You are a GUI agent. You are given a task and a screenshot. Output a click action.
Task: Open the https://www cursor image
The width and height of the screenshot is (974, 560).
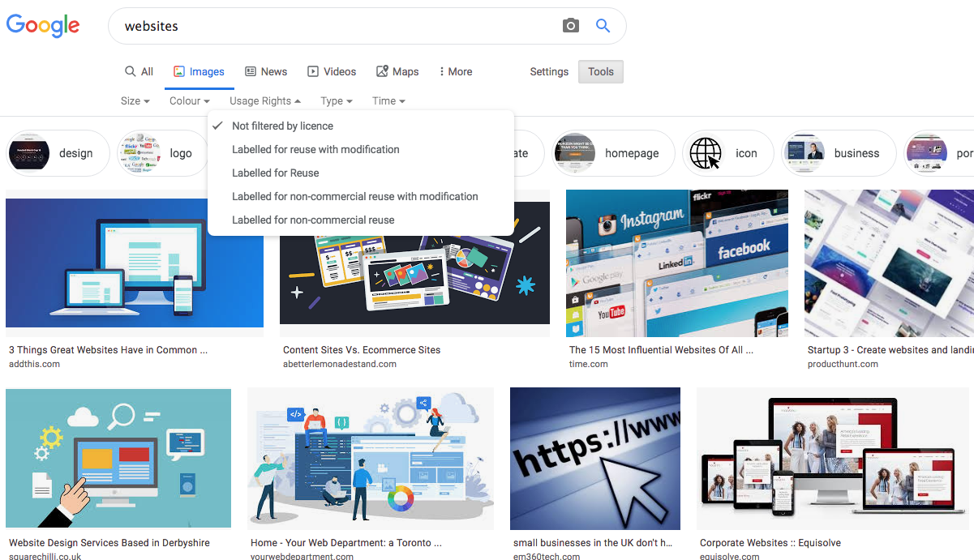point(595,458)
